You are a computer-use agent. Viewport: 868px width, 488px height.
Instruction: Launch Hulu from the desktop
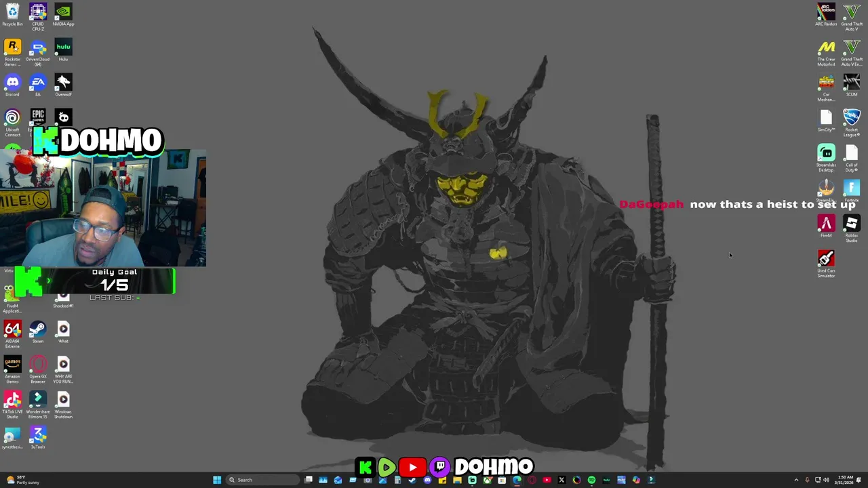point(63,50)
